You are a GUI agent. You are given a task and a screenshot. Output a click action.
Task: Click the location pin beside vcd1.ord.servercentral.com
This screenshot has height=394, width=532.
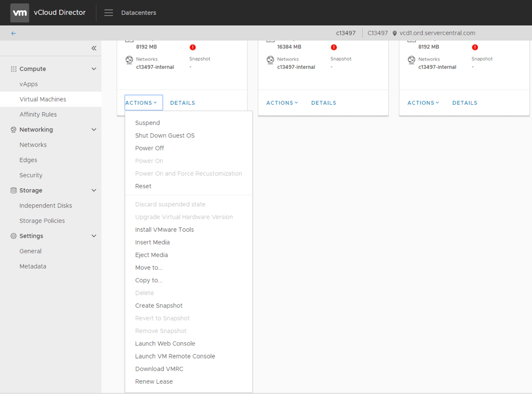point(394,33)
